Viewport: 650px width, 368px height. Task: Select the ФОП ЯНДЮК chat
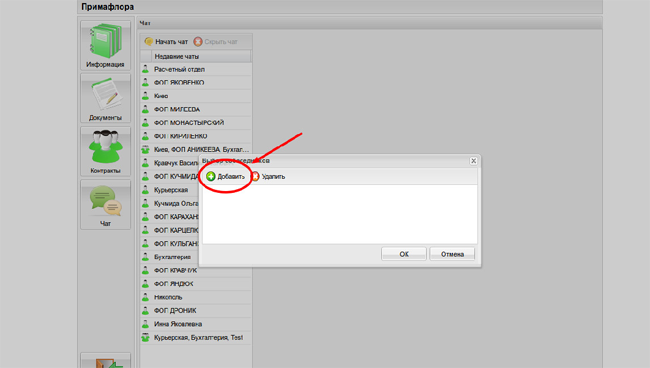tap(196, 284)
